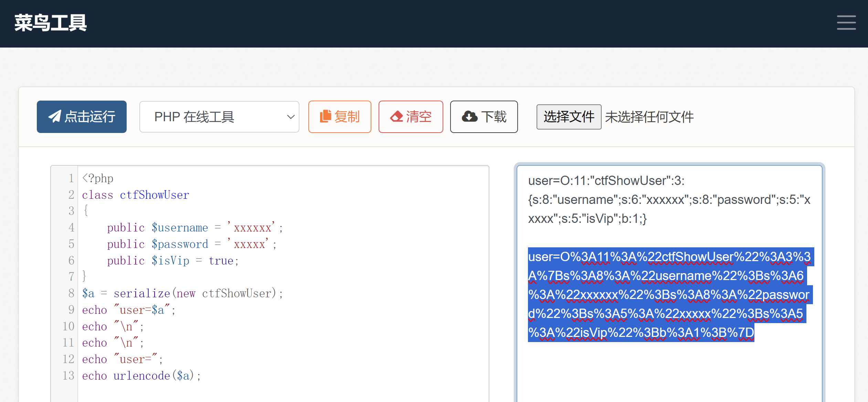Click the 'echo "user="' code line
The image size is (868, 402).
point(123,359)
